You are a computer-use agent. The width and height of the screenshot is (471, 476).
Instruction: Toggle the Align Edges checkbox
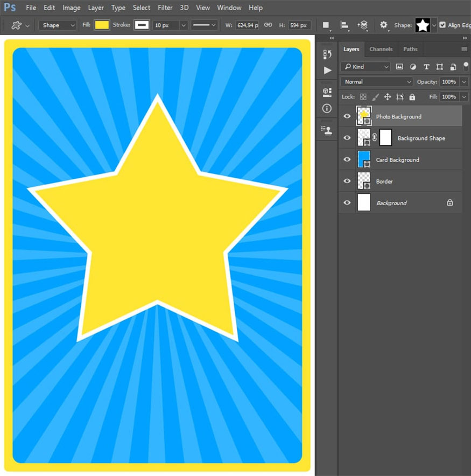[442, 25]
